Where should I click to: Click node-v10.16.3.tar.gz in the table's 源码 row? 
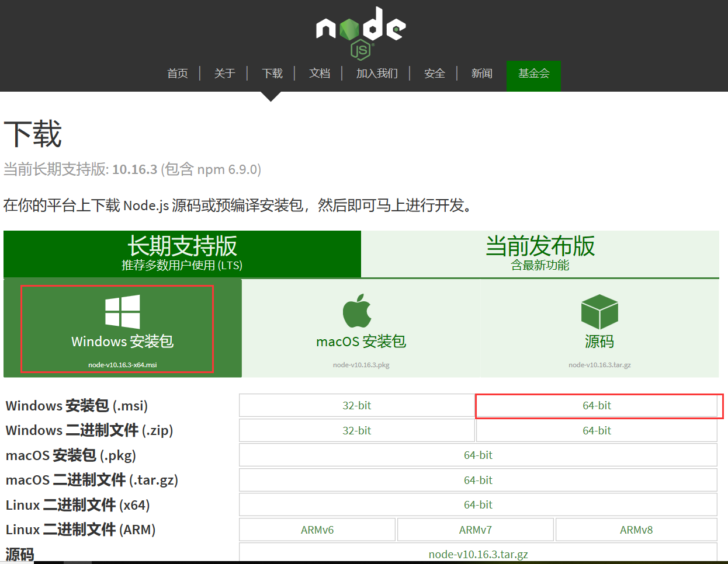pos(478,554)
